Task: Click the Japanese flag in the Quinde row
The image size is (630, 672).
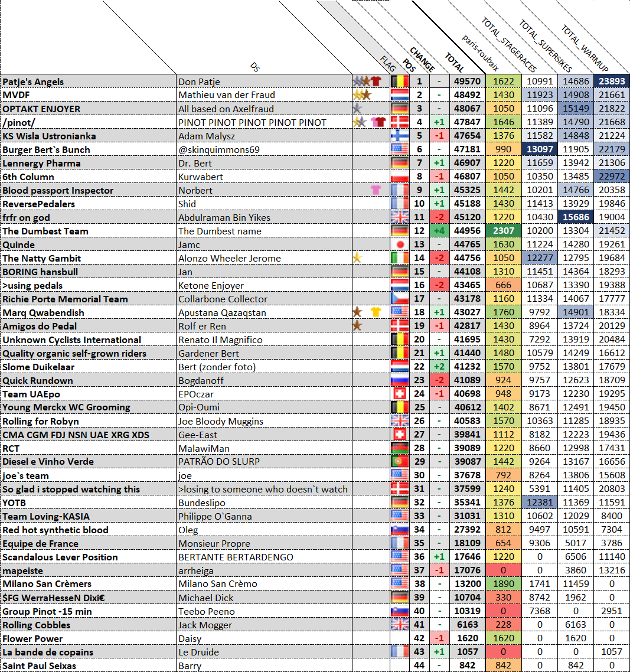Action: click(399, 244)
